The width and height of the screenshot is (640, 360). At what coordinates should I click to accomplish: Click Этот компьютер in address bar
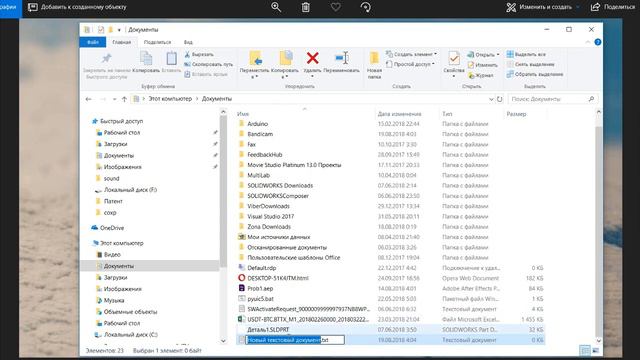pyautogui.click(x=170, y=99)
